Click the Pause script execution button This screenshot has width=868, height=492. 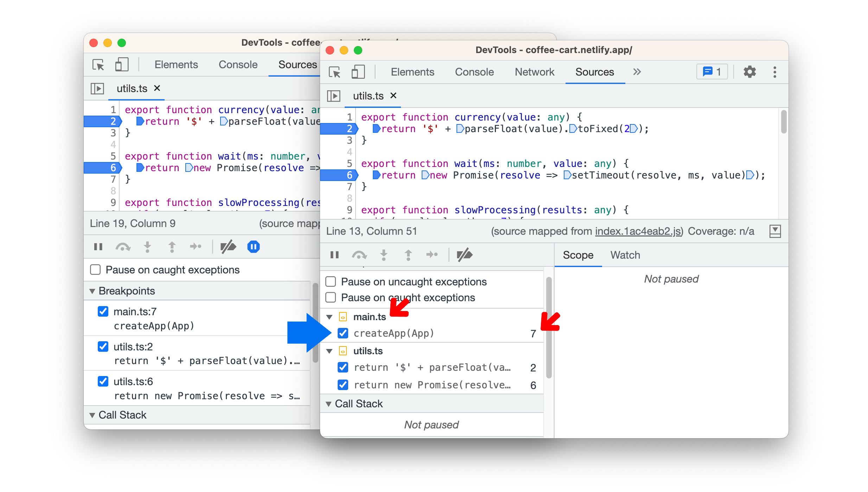click(x=334, y=255)
